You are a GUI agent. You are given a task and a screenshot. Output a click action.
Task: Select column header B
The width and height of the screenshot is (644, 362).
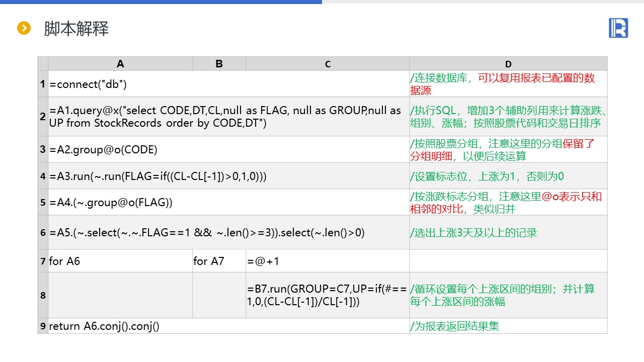219,64
